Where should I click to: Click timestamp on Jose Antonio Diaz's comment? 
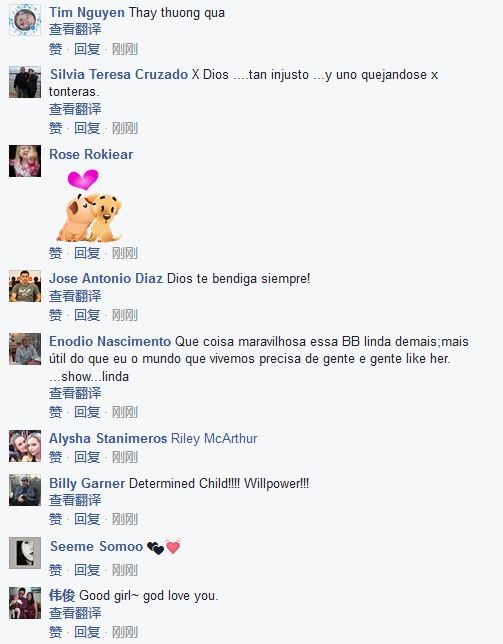point(125,315)
